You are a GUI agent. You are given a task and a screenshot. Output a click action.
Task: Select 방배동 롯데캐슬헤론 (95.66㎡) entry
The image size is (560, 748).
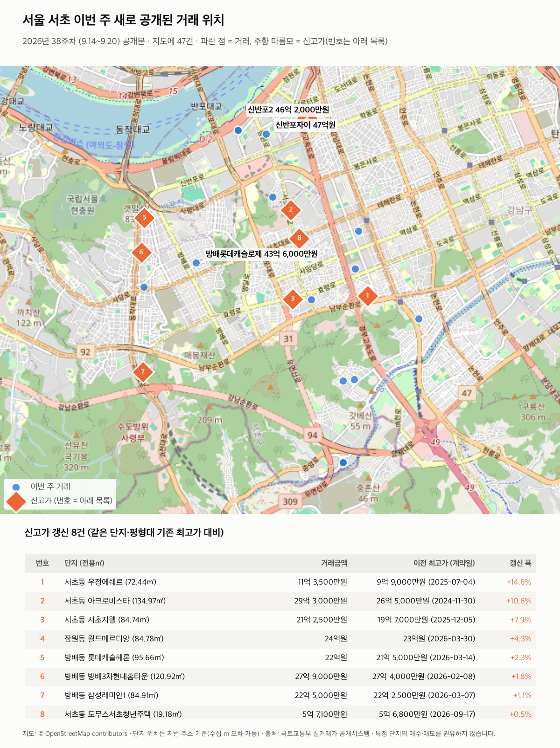[114, 657]
